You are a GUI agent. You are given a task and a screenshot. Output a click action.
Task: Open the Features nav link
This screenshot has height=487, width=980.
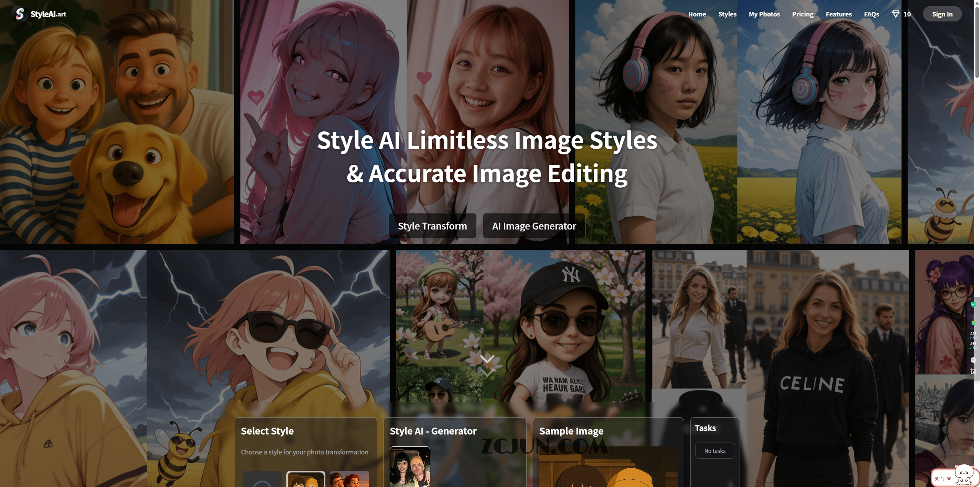838,14
